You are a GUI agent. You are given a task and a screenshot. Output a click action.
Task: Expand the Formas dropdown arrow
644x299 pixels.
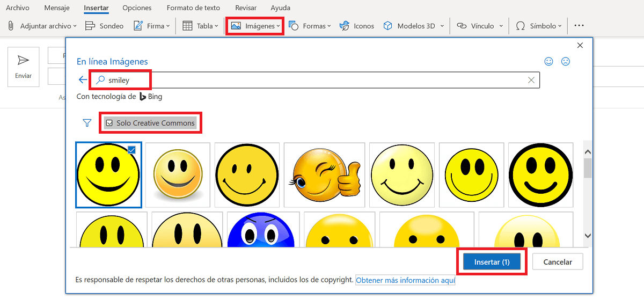328,26
